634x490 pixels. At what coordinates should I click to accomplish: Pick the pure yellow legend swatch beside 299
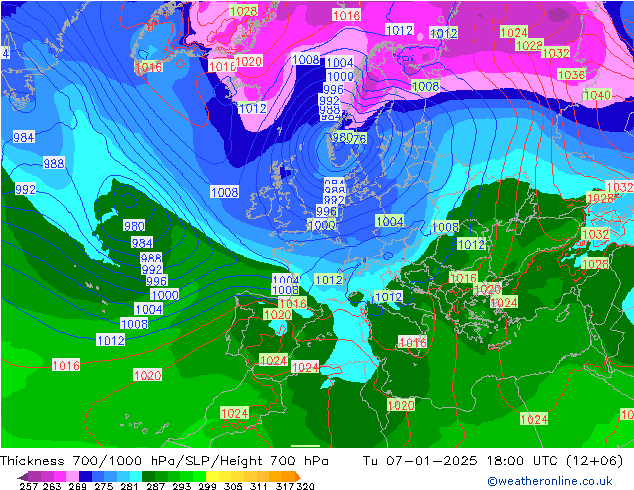tap(212, 476)
